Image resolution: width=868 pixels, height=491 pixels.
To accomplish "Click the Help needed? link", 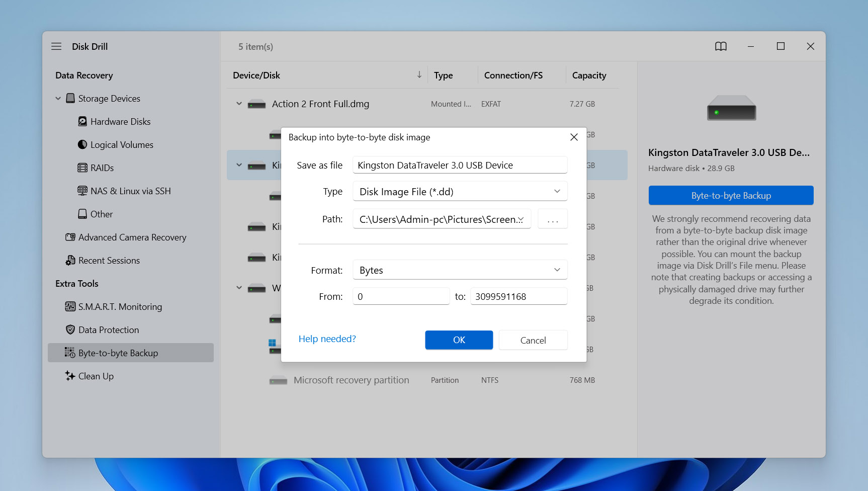I will click(327, 339).
